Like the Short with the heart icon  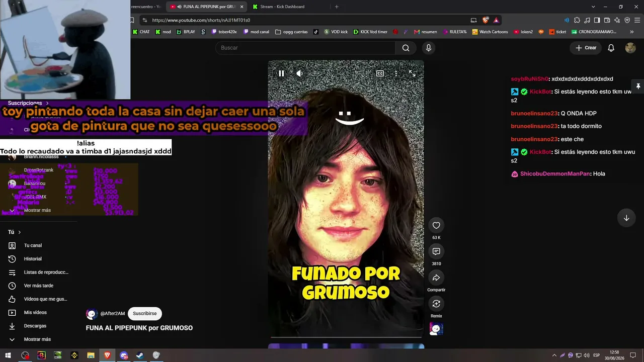tap(436, 225)
